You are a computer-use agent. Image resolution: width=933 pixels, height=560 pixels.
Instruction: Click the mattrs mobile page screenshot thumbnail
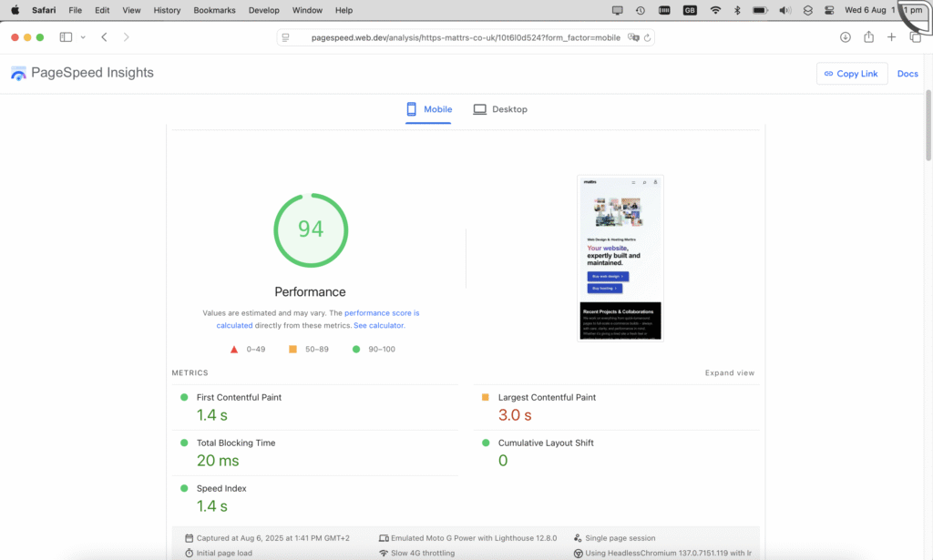(620, 258)
